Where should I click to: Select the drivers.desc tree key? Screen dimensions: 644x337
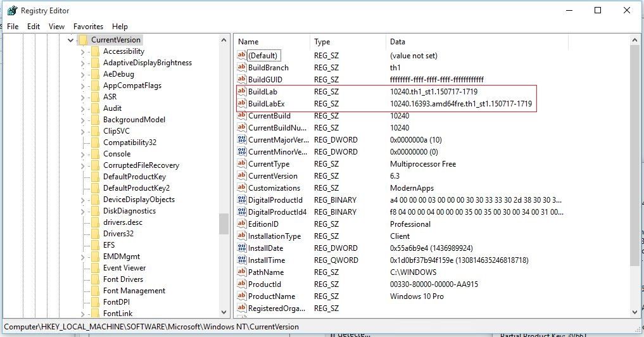click(123, 222)
